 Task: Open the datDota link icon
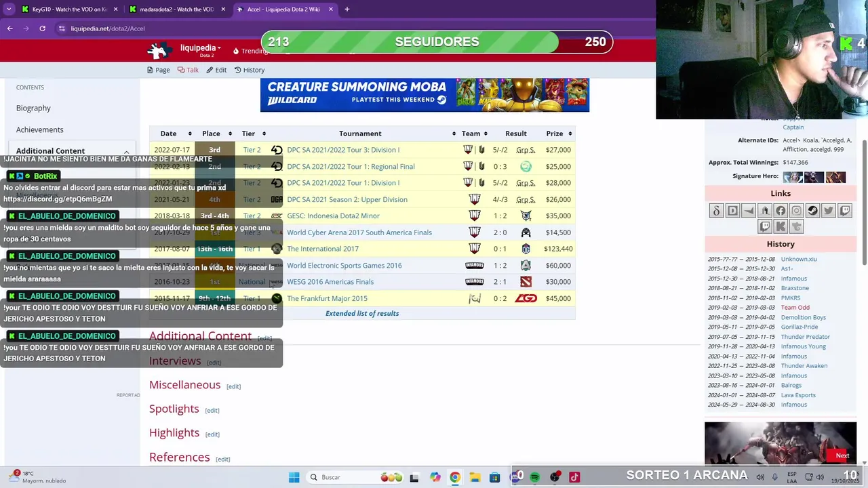716,211
